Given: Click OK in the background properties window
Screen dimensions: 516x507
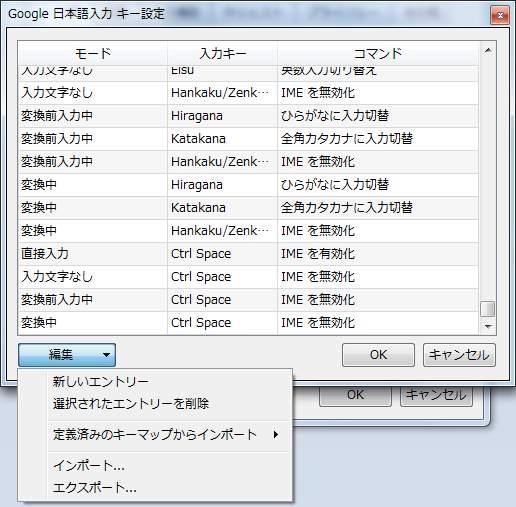Looking at the screenshot, I should coord(355,396).
